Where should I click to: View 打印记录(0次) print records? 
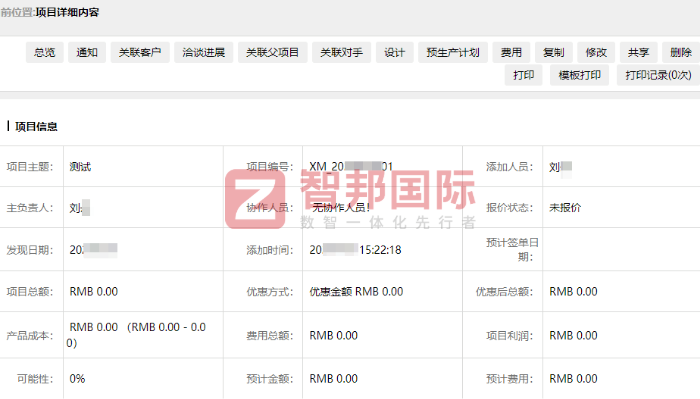click(x=658, y=75)
